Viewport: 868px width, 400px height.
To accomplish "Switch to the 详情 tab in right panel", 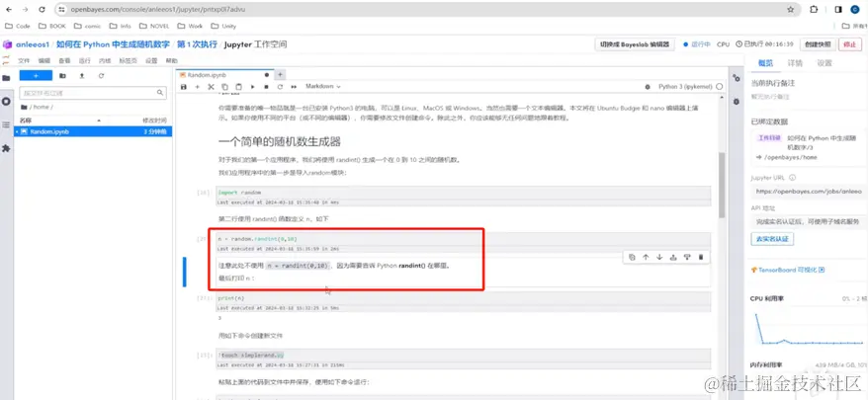I will click(795, 63).
